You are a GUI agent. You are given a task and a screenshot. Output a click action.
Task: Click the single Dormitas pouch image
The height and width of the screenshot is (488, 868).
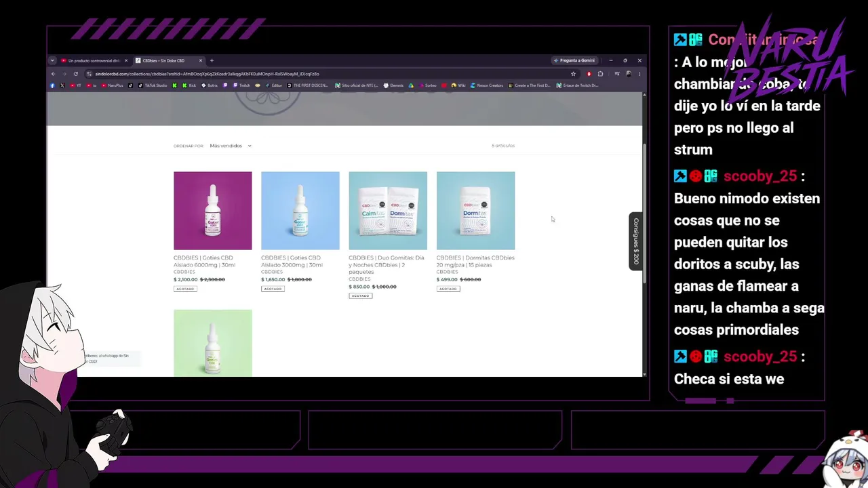[475, 211]
